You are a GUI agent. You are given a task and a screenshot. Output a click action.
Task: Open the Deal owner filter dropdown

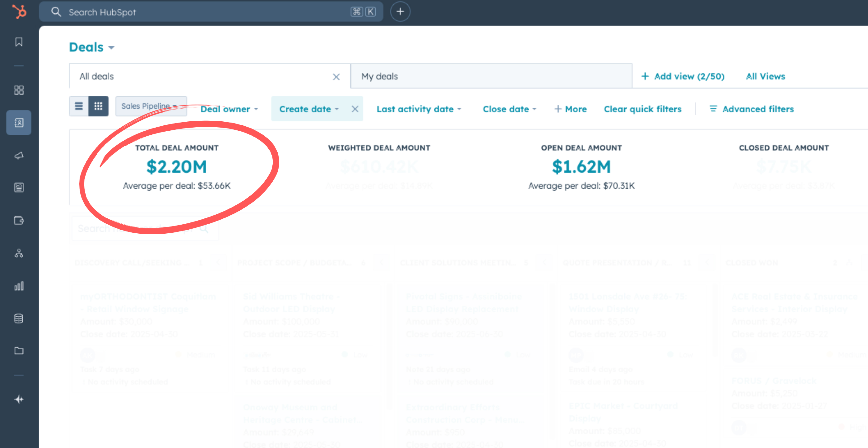[229, 109]
